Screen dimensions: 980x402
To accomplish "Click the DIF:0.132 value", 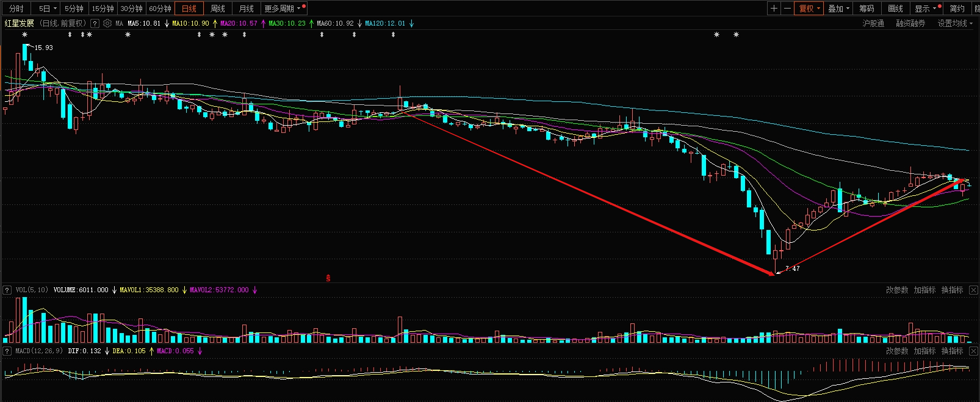I will pos(84,351).
